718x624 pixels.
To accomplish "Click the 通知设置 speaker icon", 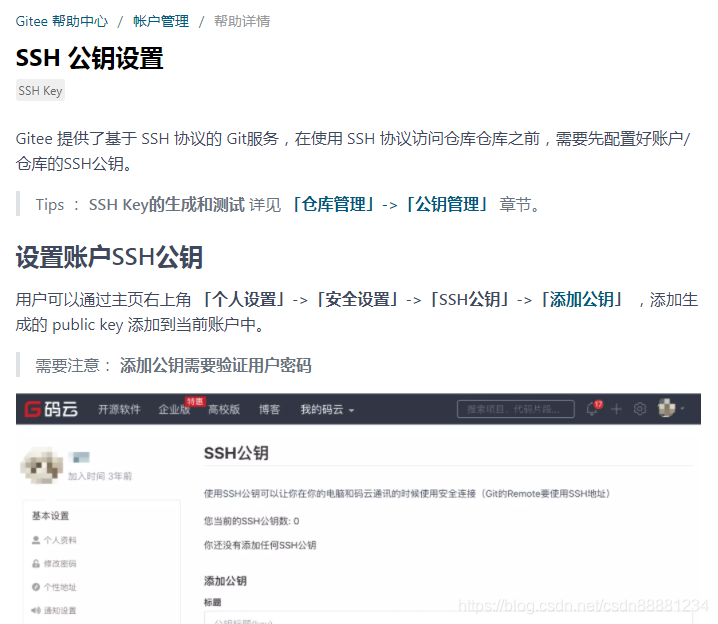I will coord(36,610).
